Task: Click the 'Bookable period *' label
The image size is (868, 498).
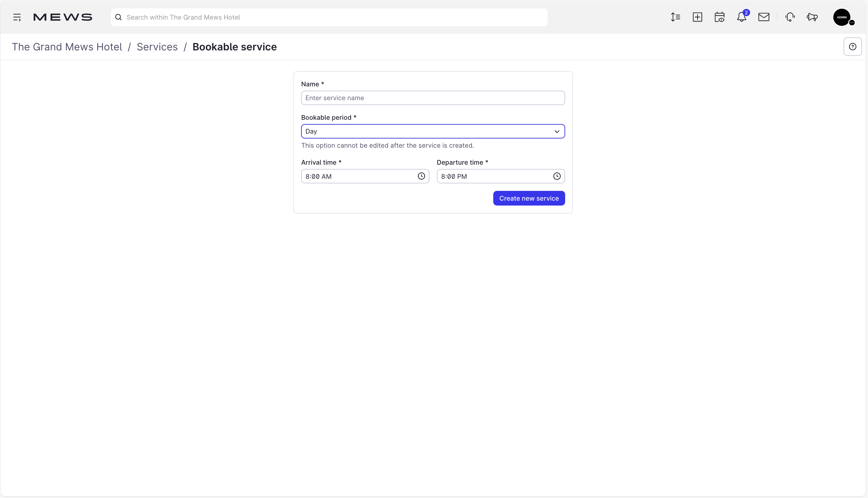Action: (329, 117)
